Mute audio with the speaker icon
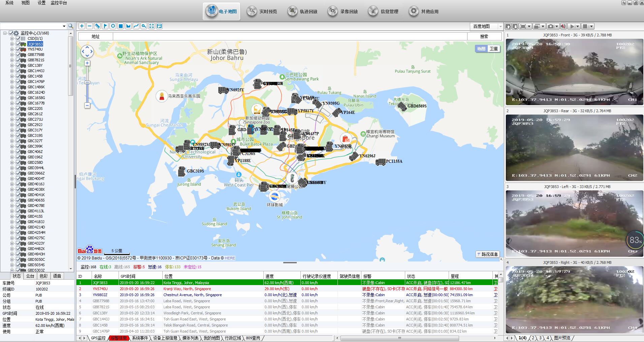 563,26
